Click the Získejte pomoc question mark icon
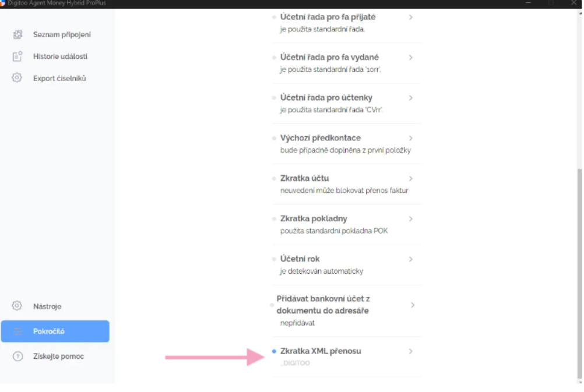 pos(17,356)
